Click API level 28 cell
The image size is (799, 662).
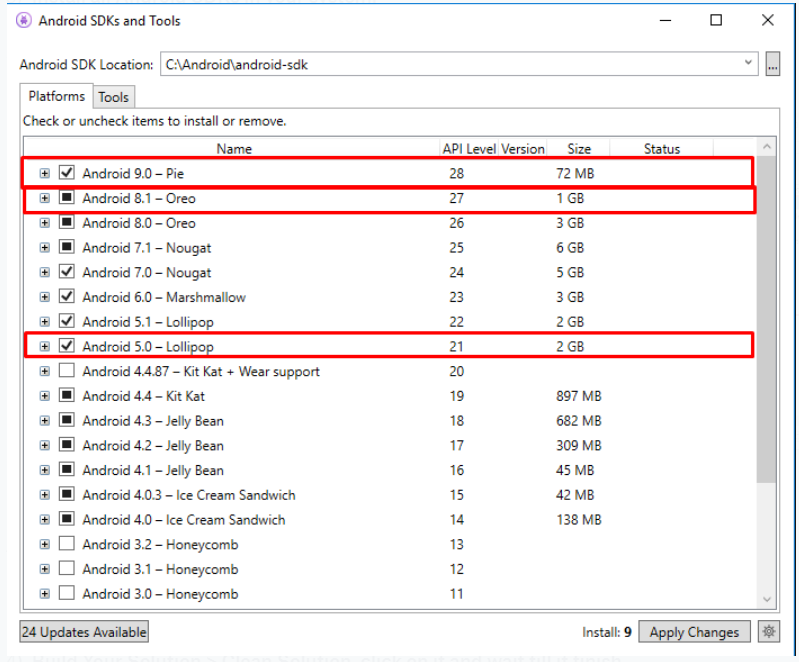pyautogui.click(x=457, y=173)
